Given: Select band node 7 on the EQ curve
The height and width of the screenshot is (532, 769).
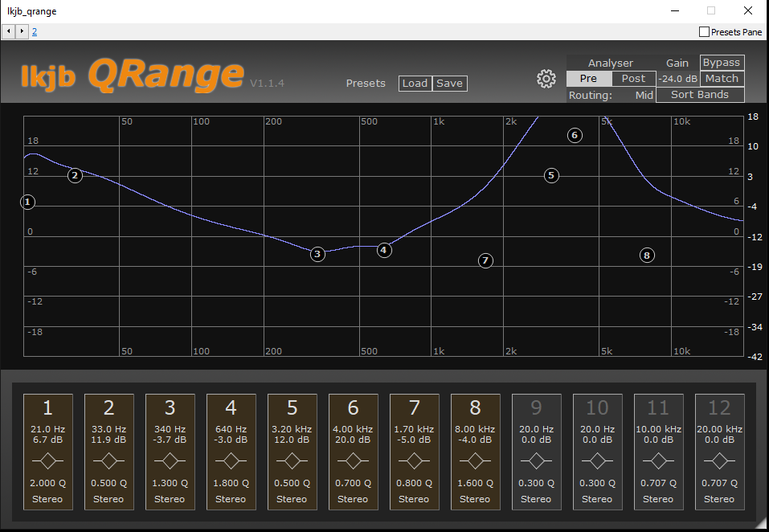Looking at the screenshot, I should click(x=485, y=260).
